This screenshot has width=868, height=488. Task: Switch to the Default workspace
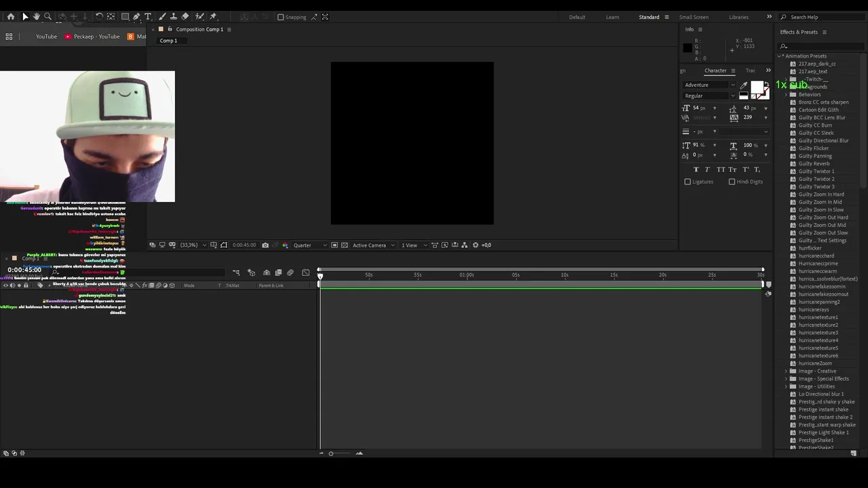pos(577,17)
